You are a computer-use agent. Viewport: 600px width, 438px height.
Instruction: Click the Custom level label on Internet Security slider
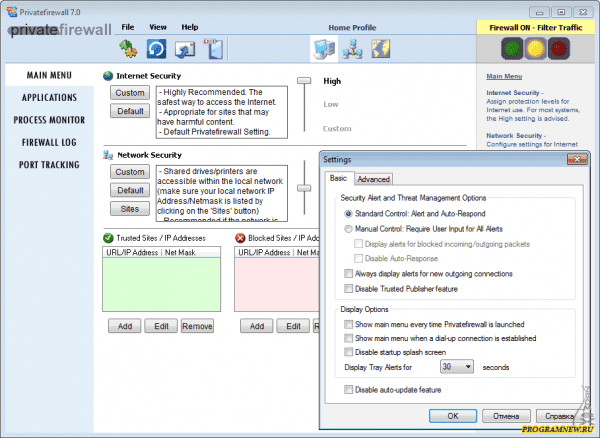pos(337,129)
